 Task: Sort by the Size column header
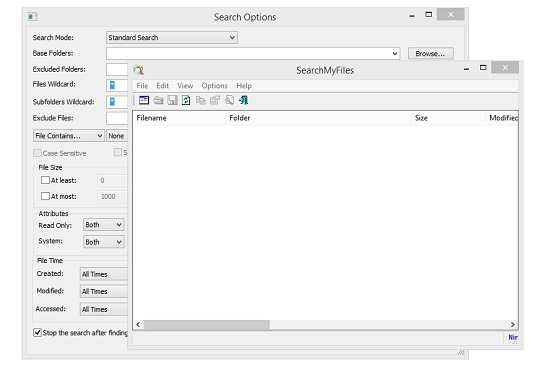pos(448,118)
